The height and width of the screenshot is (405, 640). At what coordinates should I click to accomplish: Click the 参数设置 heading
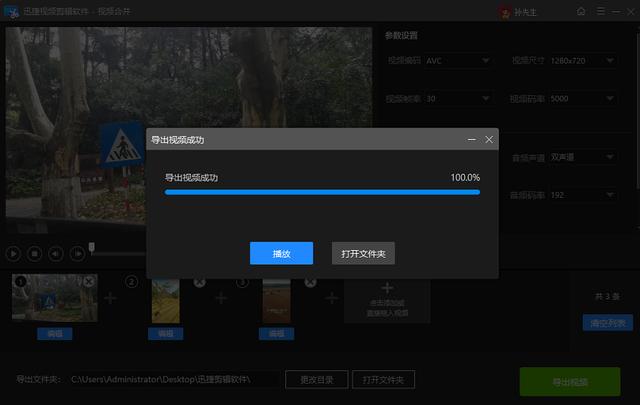tap(401, 36)
